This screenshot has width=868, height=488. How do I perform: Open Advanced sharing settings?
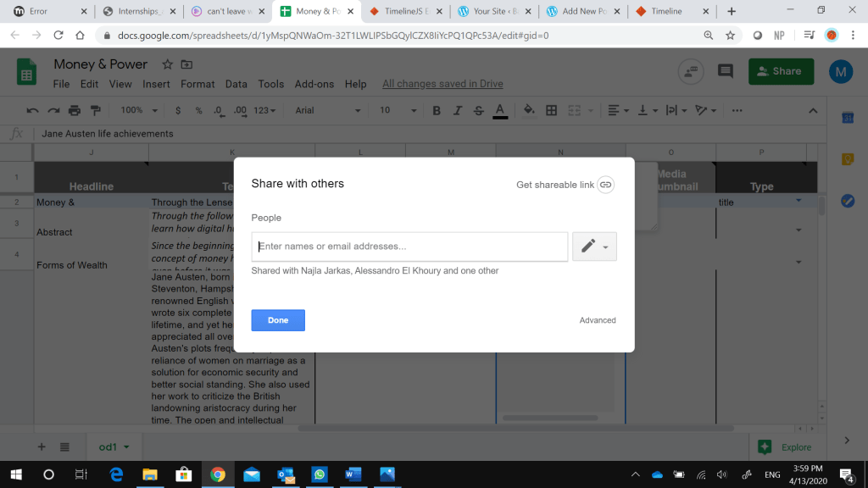click(598, 320)
